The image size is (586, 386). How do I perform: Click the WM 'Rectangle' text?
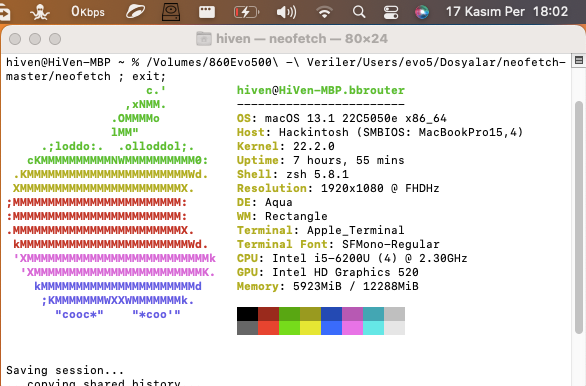point(296,216)
